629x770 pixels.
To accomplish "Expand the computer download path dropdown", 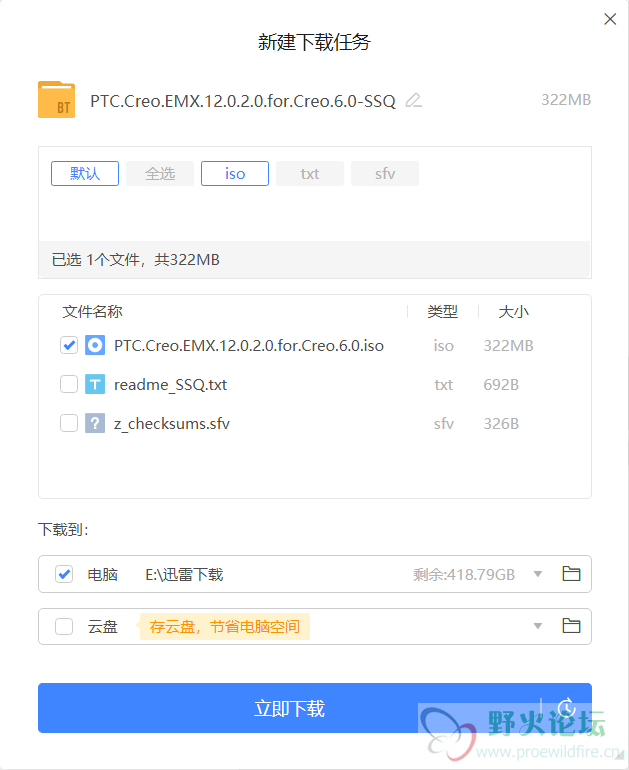I will point(538,574).
